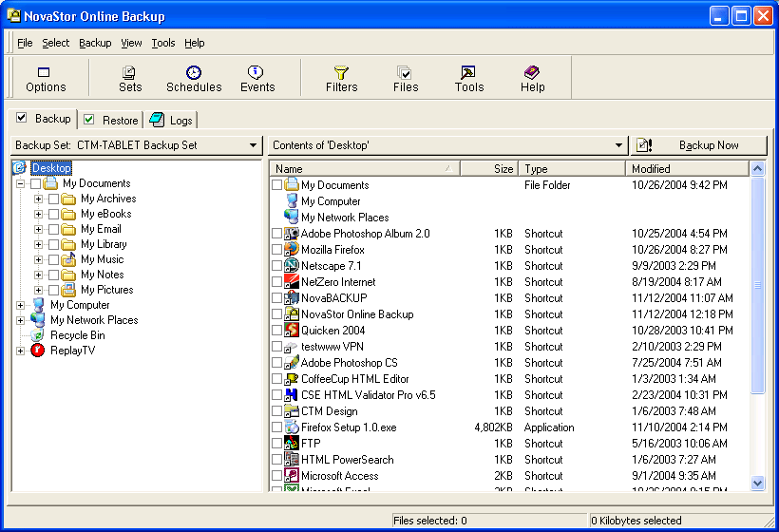Screen dimensions: 779x532
Task: Sort by the Modified column header
Action: pos(687,169)
